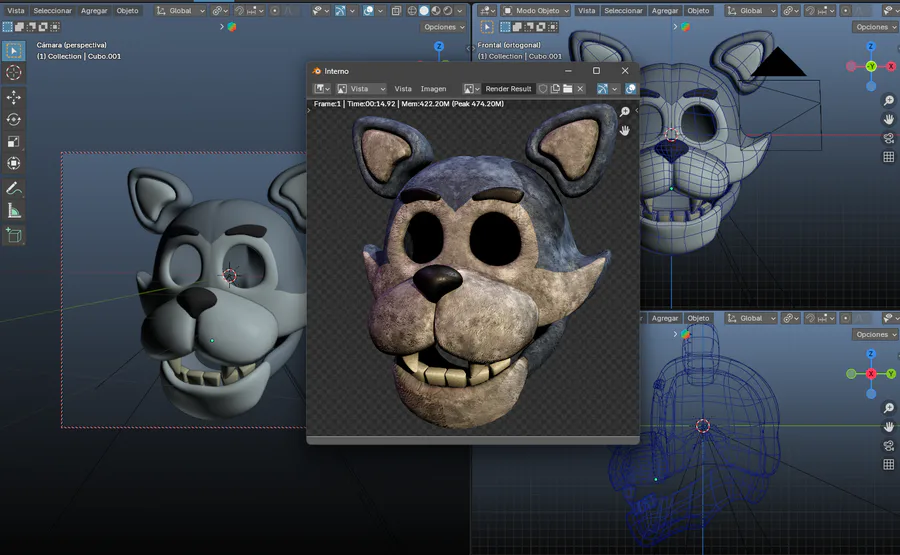
Task: Open editor type dropdown in Frontal viewport header
Action: (488, 10)
